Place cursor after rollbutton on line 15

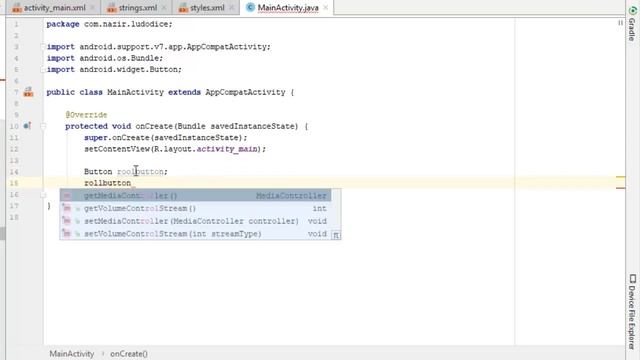point(131,183)
